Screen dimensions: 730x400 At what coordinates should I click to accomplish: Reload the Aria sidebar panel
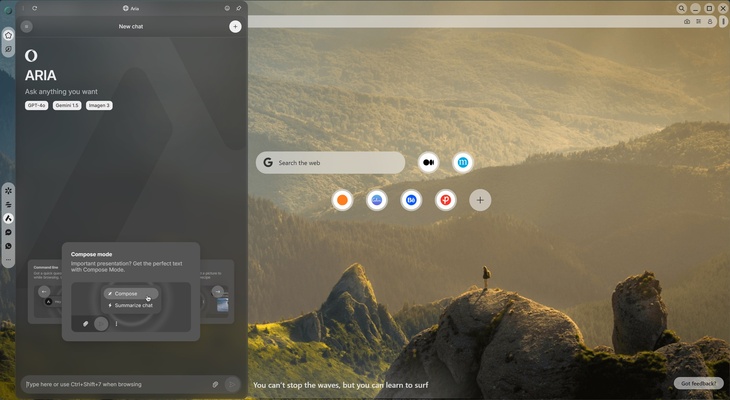pyautogui.click(x=35, y=8)
